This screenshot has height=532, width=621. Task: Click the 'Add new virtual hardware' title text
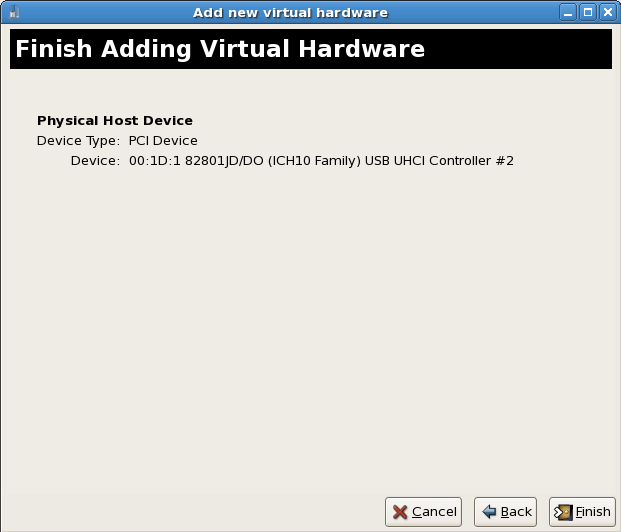click(290, 12)
